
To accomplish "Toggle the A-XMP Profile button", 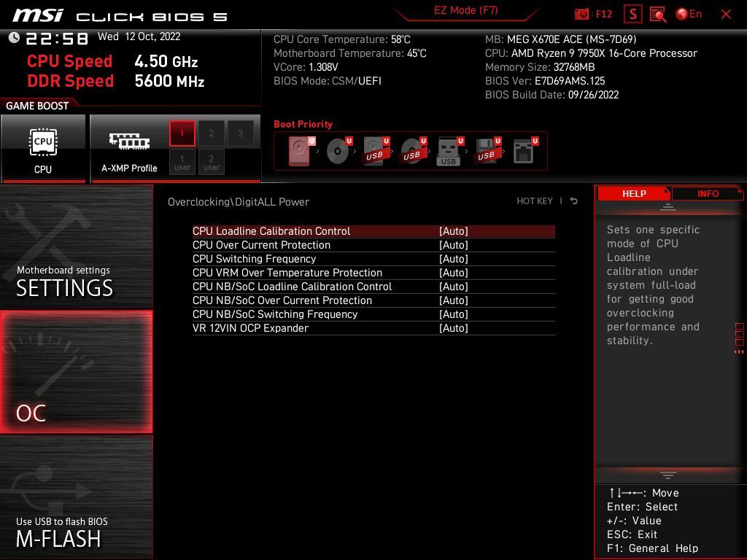I will [129, 148].
